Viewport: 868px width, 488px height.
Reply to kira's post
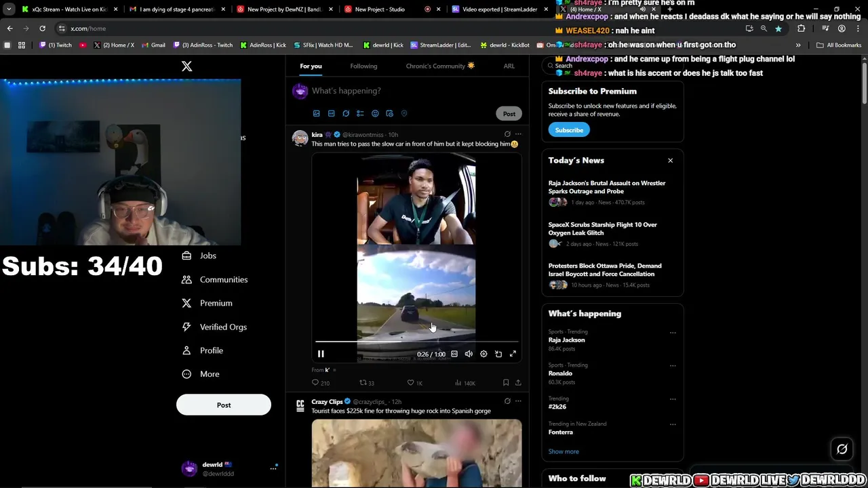pyautogui.click(x=320, y=383)
